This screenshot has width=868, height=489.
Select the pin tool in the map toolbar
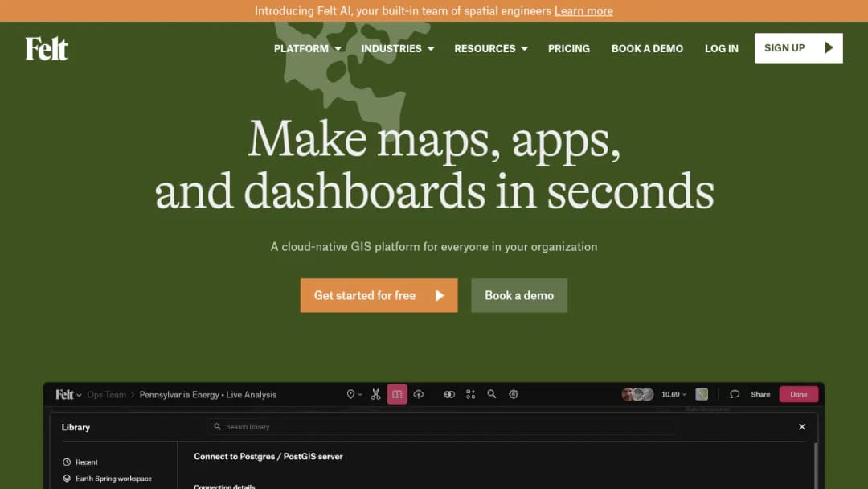click(350, 394)
